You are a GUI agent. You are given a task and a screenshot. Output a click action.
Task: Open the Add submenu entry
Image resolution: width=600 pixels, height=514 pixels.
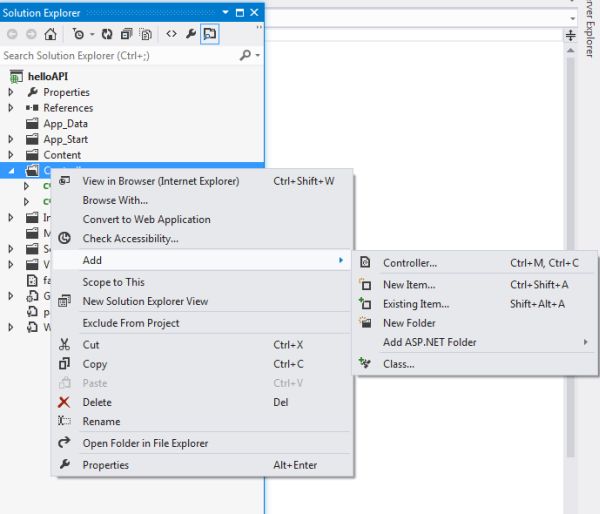pos(202,260)
